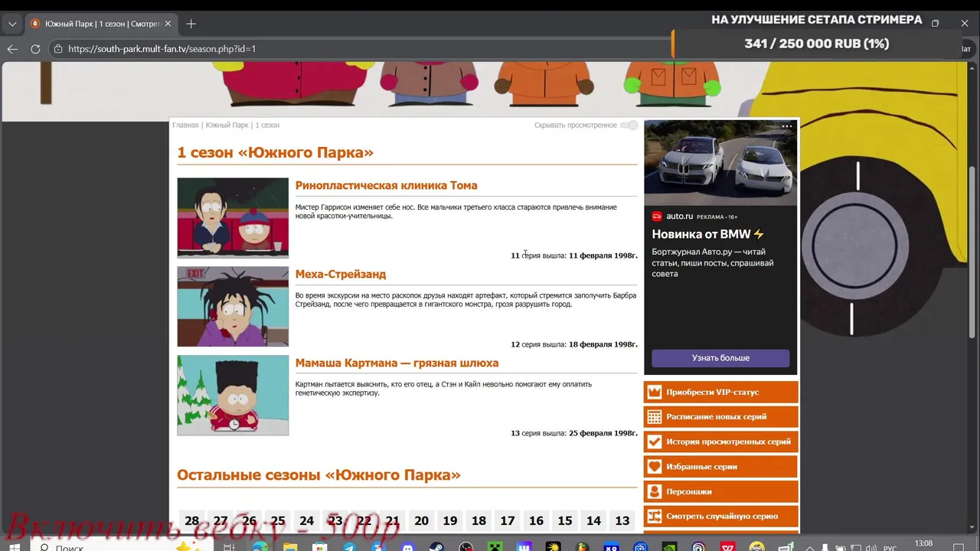Select season 28 in Остальные сезоны
This screenshot has width=980, height=551.
point(191,520)
